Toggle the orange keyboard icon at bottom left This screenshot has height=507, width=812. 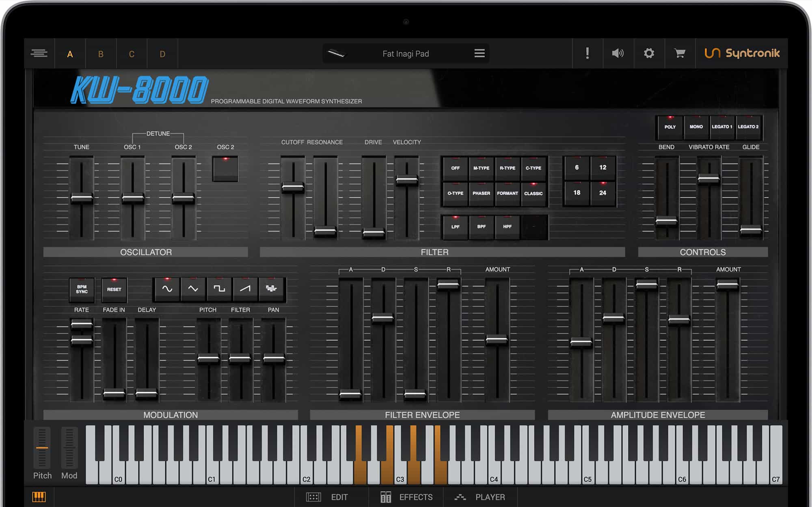[39, 497]
